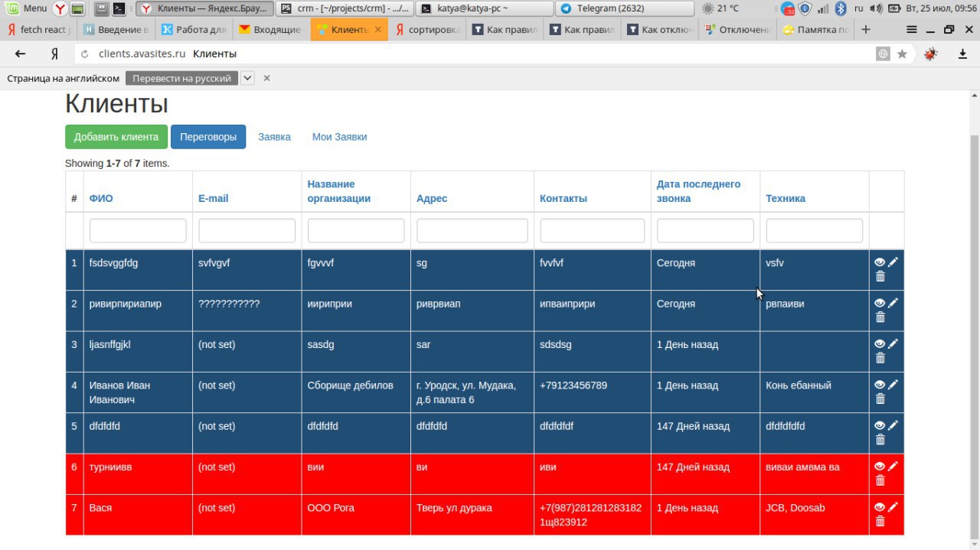Focus the Техника filter input field
This screenshot has width=980, height=550.
[814, 230]
